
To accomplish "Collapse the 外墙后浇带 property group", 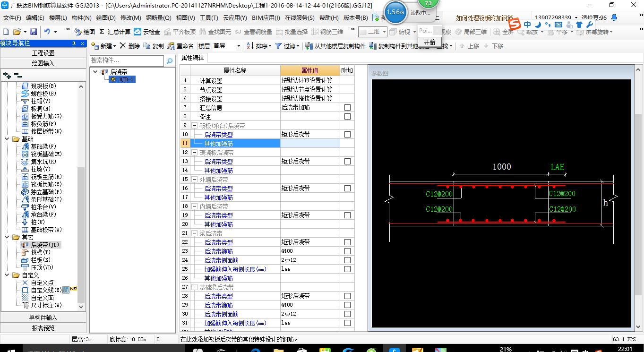I will (x=194, y=180).
